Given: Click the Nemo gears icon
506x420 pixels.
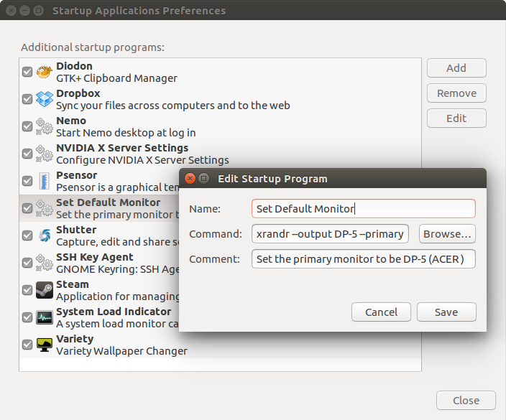Looking at the screenshot, I should click(x=45, y=126).
